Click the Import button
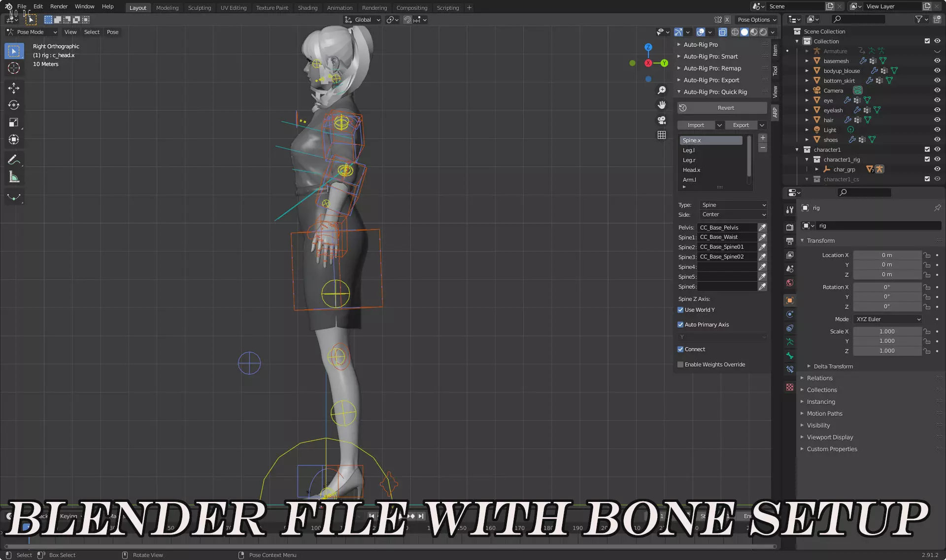Viewport: 946px width, 560px height. [x=696, y=125]
